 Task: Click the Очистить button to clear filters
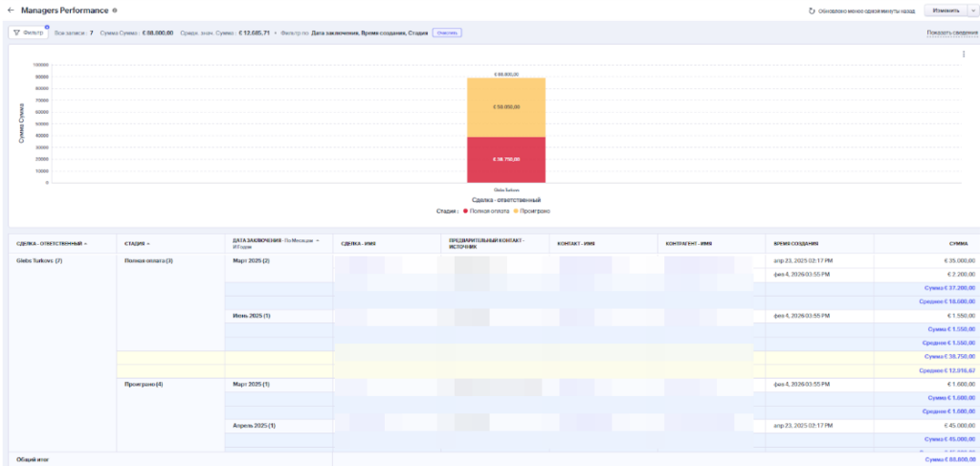(447, 33)
